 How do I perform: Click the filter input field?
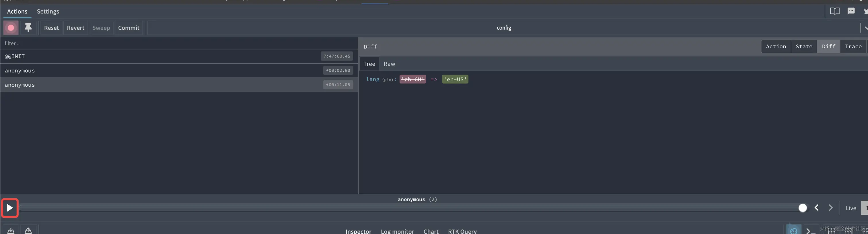coord(179,43)
